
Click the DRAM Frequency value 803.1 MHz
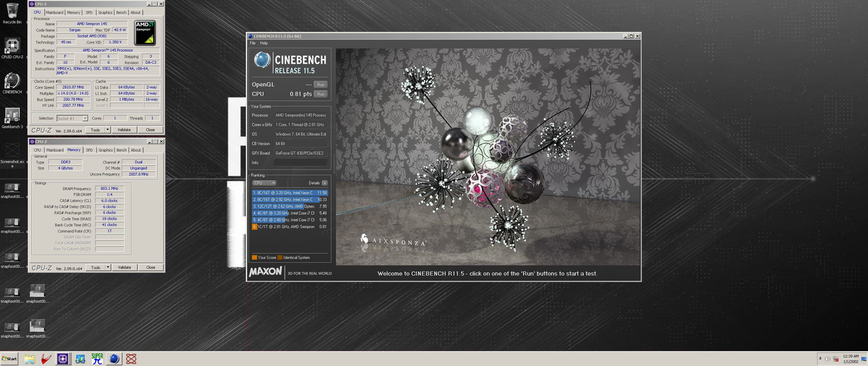109,188
